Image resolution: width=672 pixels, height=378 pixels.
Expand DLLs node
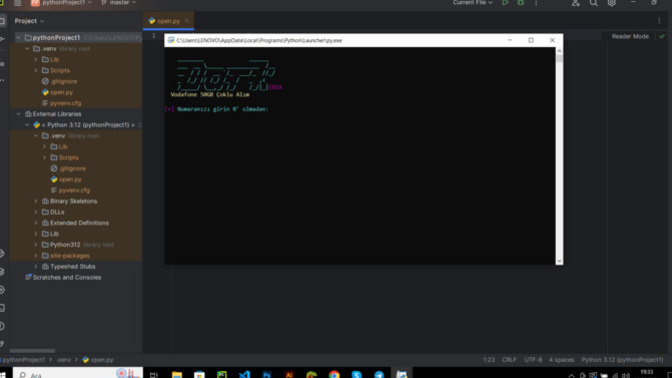[x=36, y=212]
